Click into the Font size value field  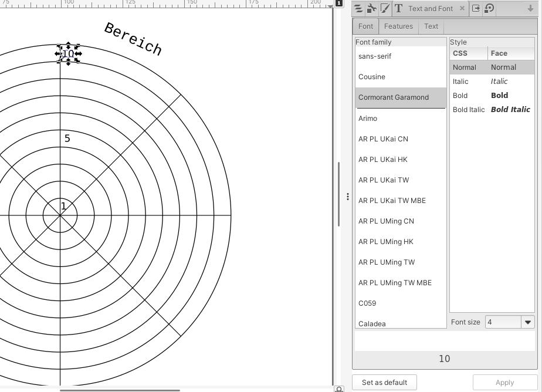[x=503, y=322]
